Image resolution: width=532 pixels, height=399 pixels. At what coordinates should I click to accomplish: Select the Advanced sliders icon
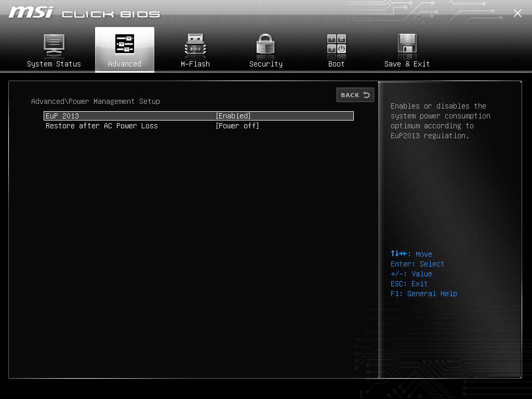click(125, 44)
